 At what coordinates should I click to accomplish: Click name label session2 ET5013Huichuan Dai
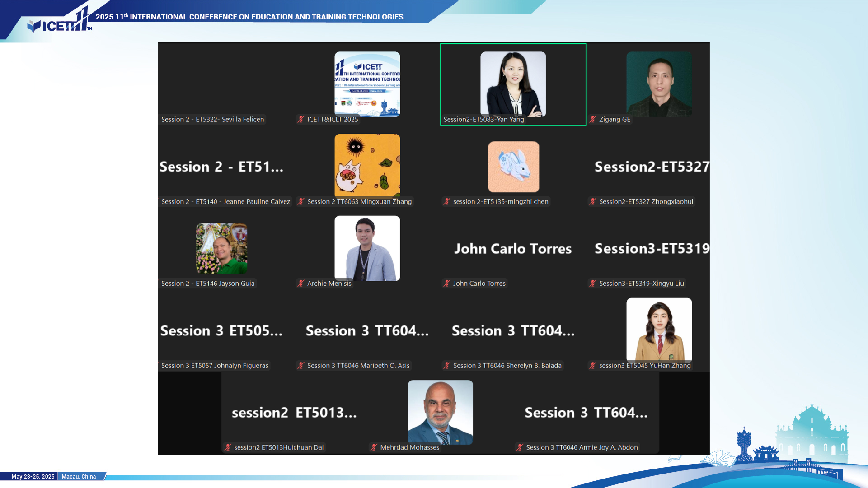(279, 447)
